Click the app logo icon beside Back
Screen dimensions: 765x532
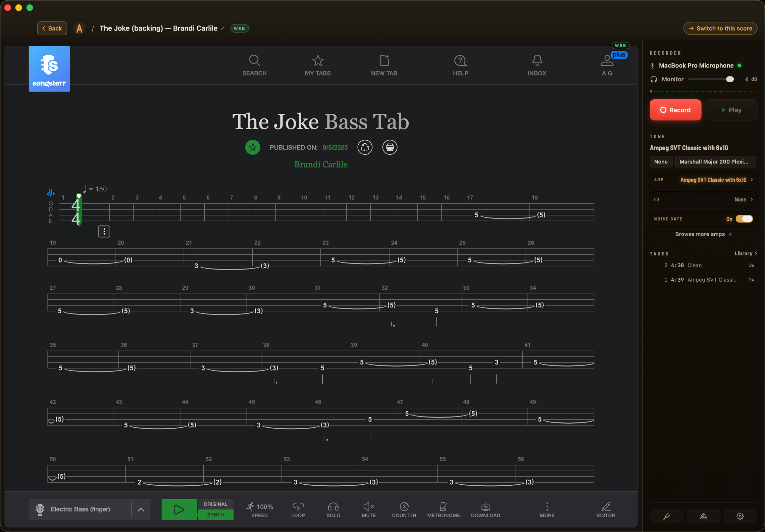point(79,28)
